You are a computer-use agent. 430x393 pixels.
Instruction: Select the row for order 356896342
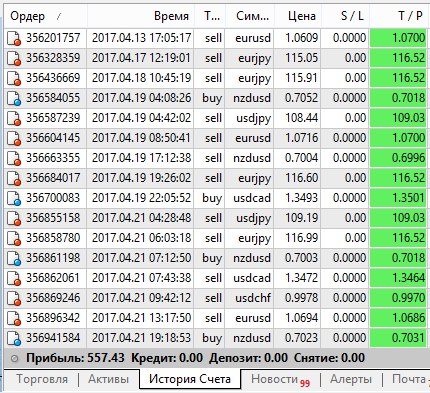216,318
